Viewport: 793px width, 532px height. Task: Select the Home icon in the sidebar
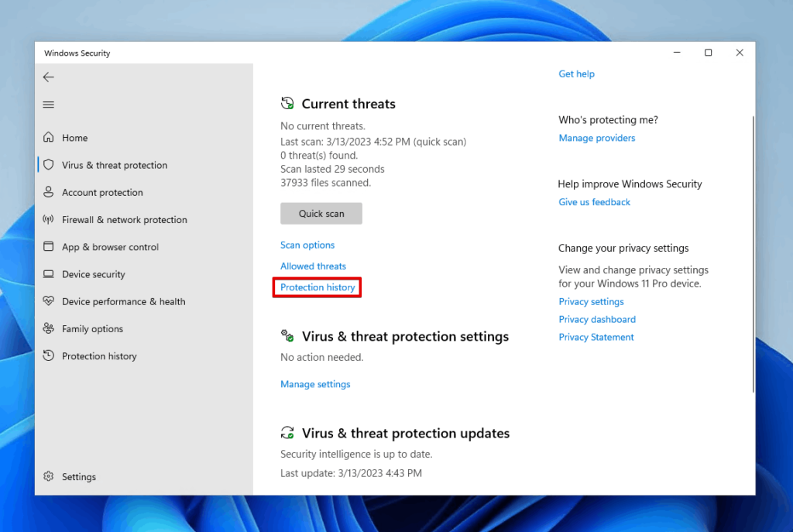point(74,137)
